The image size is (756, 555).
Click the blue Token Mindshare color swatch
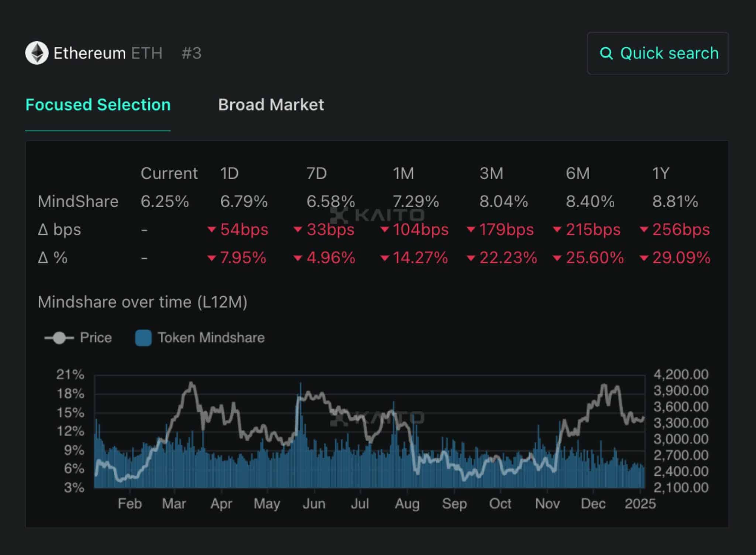[x=143, y=338]
